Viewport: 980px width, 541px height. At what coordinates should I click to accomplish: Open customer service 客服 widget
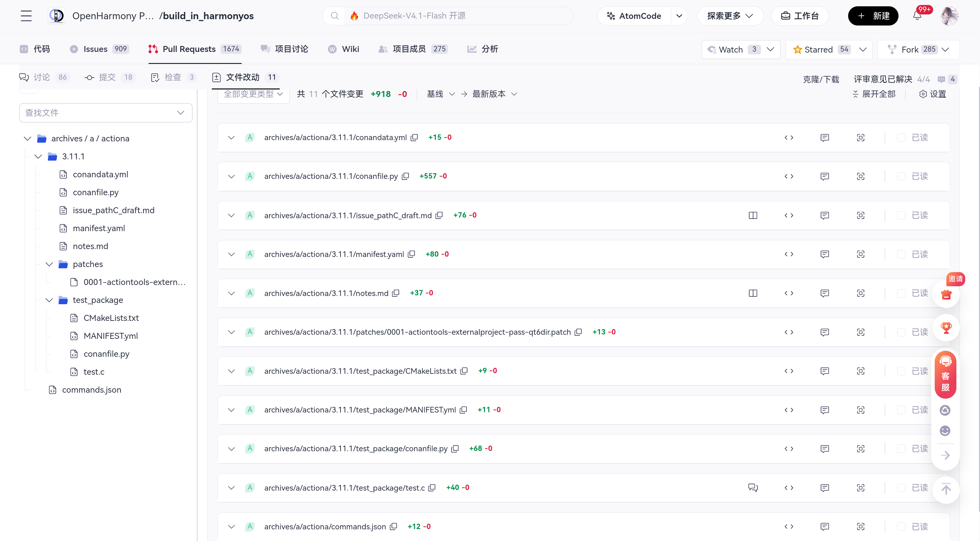point(945,375)
